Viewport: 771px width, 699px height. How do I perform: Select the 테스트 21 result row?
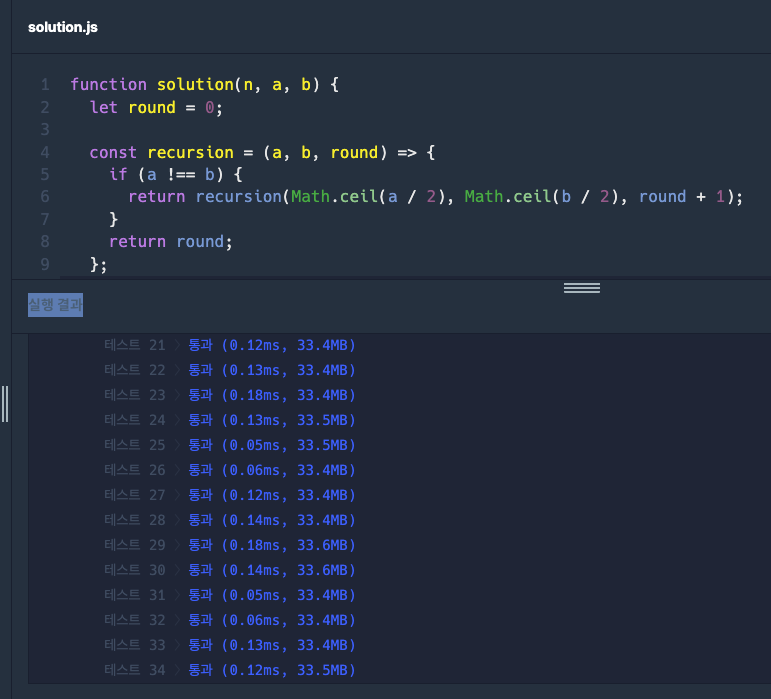pyautogui.click(x=230, y=345)
